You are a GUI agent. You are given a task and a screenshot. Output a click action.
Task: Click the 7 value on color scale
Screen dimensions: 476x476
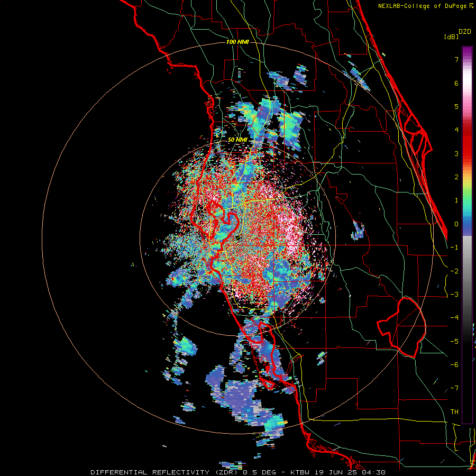click(456, 59)
